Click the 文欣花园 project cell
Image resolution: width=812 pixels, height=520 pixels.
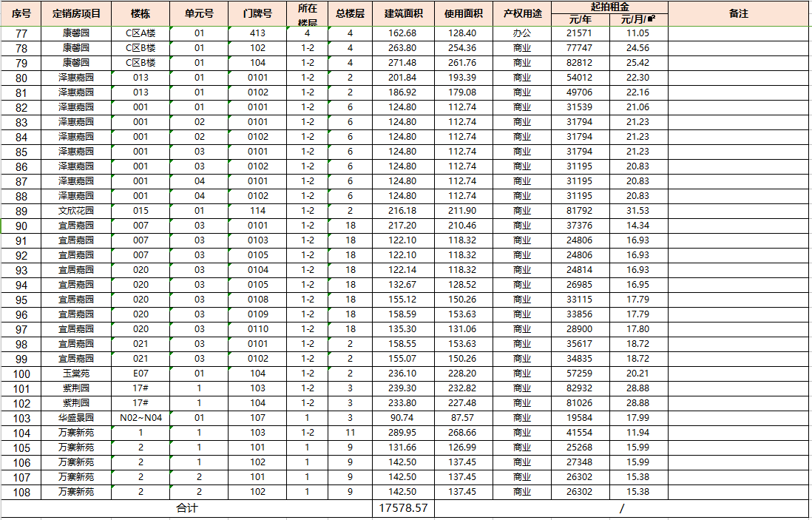click(77, 211)
